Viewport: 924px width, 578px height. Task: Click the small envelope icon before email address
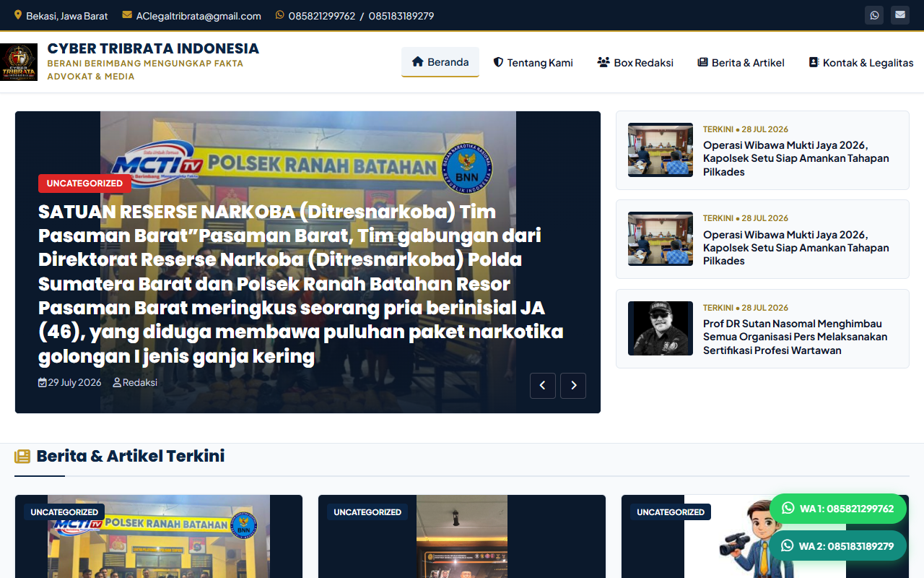pyautogui.click(x=127, y=15)
